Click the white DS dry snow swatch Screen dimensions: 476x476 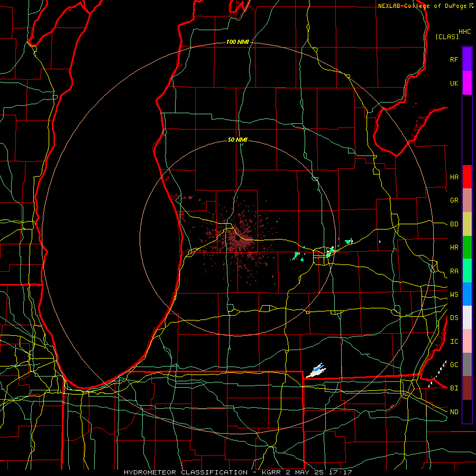pos(467,317)
